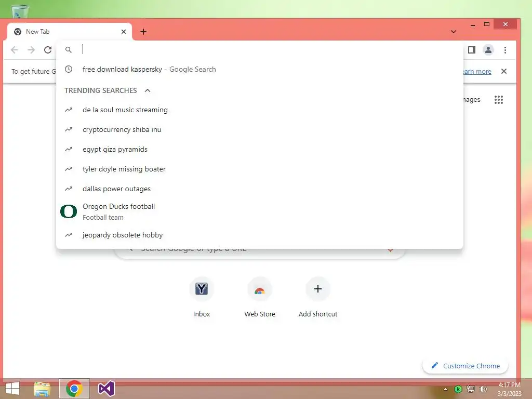Show hidden system tray icons
The height and width of the screenshot is (399, 532).
coord(445,389)
